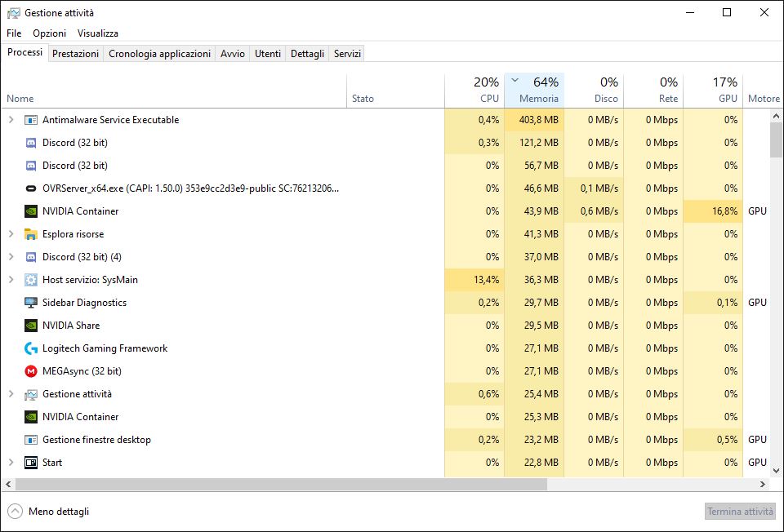This screenshot has height=532, width=784.
Task: Switch to the Dettagli tab
Action: 308,54
